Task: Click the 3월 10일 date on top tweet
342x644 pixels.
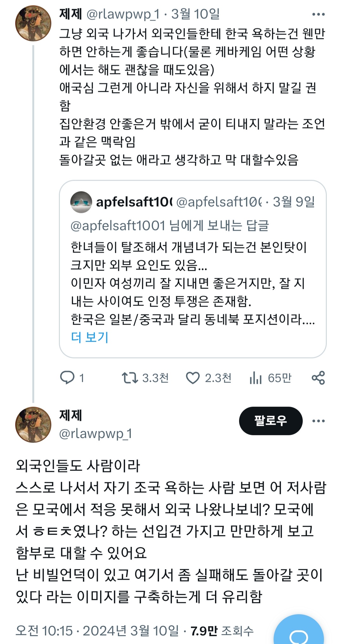Action: (195, 14)
